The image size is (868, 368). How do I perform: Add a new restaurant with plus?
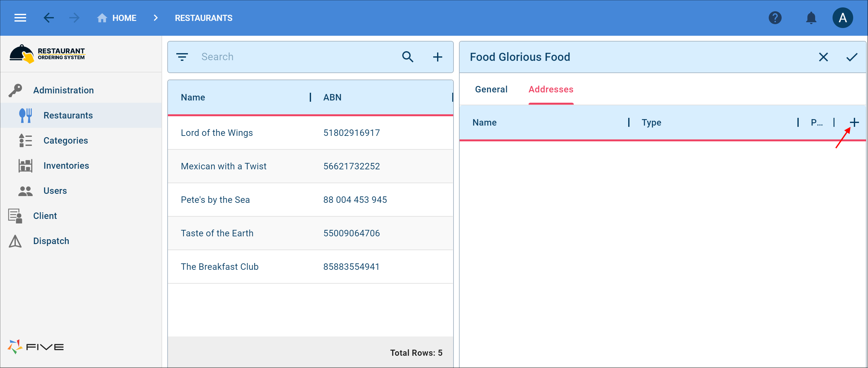pyautogui.click(x=437, y=57)
